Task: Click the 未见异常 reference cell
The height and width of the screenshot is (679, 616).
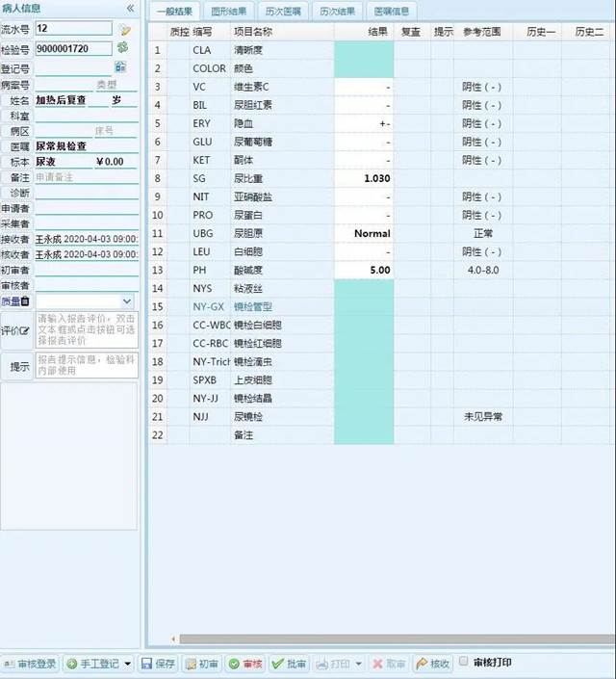Action: pos(483,417)
